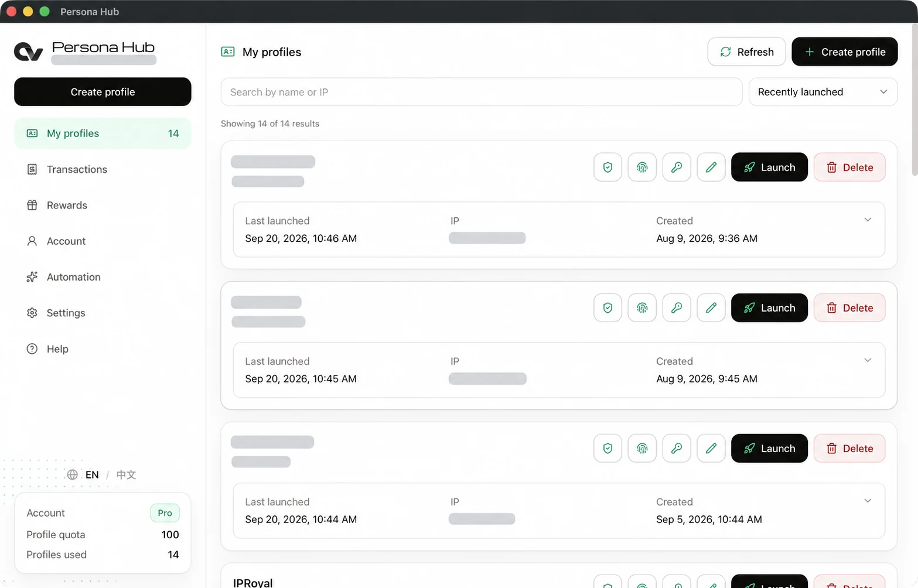Launch the profile last launched 10:45 AM
The height and width of the screenshot is (588, 918).
pyautogui.click(x=769, y=307)
